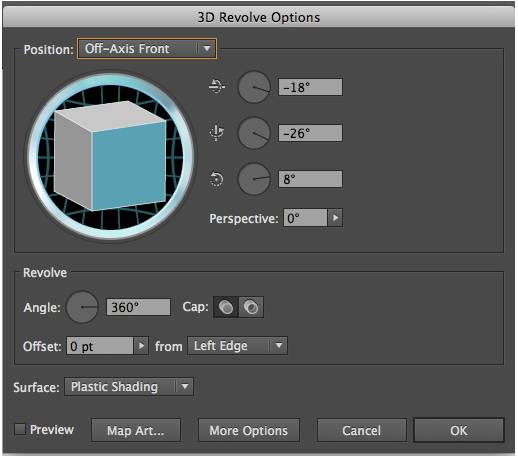This screenshot has height=457, width=518.
Task: Click the Z-axis rotation dial
Action: click(254, 179)
